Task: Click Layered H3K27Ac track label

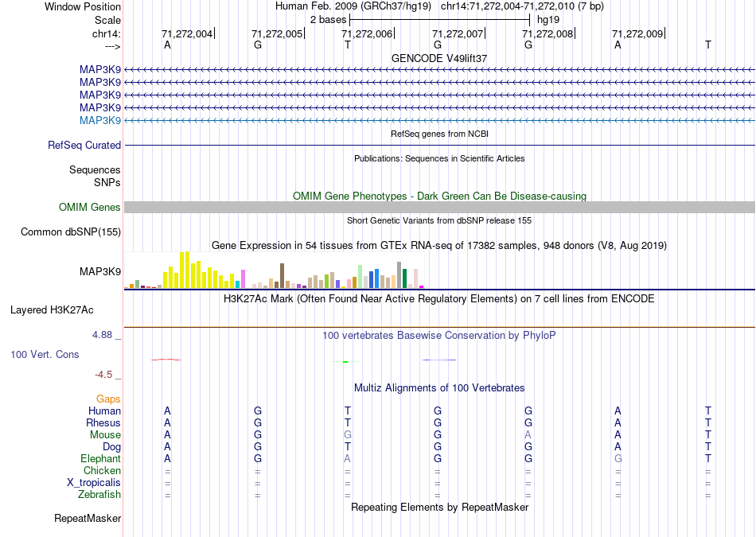Action: (52, 310)
